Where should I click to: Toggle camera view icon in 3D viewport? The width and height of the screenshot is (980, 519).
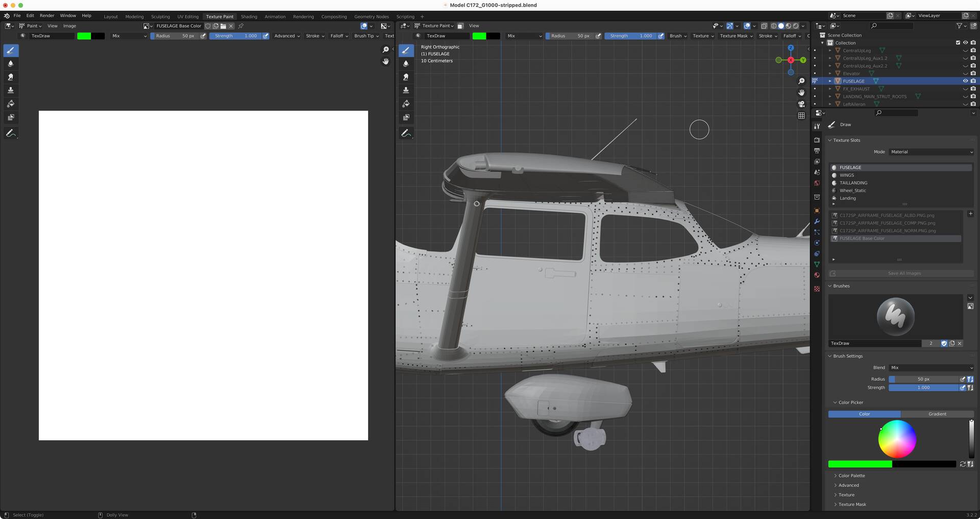801,104
